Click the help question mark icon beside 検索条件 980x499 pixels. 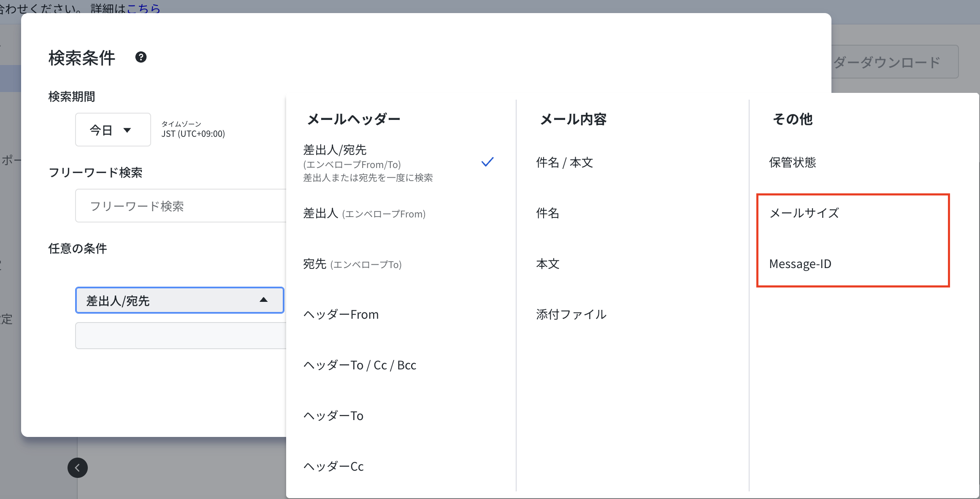[141, 57]
